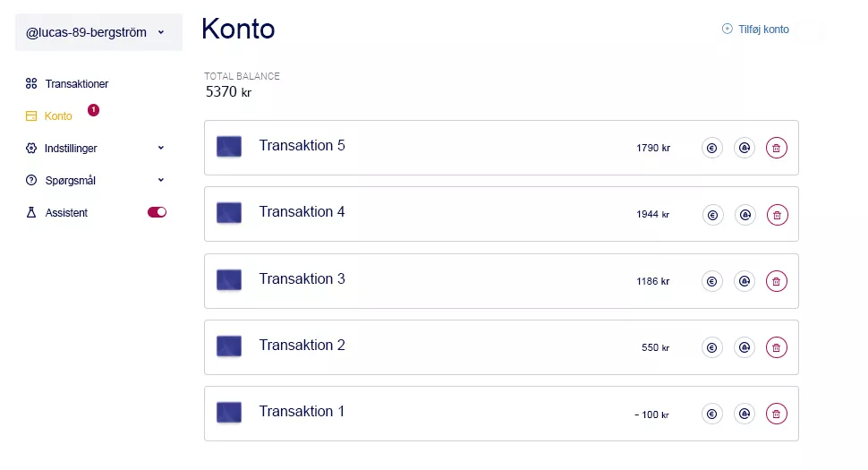Open the Transaktion 3 account row
The height and width of the screenshot is (470, 868).
pos(501,281)
